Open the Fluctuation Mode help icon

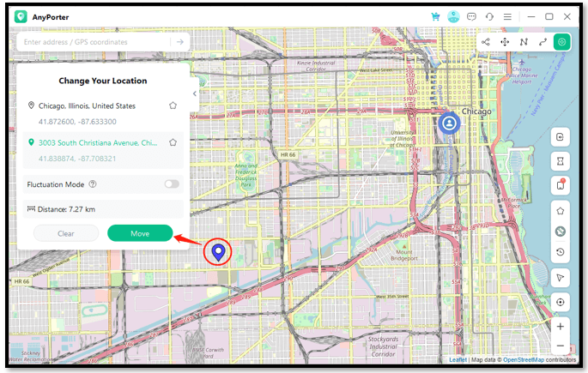(93, 183)
